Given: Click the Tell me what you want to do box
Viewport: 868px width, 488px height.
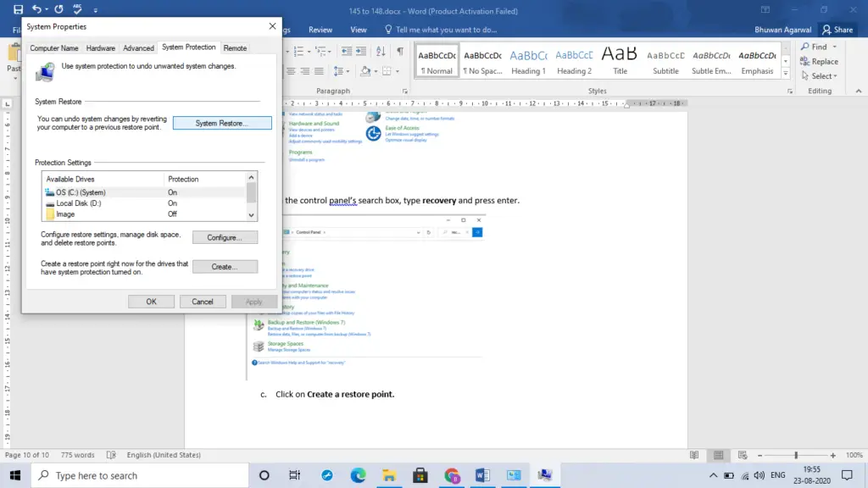Looking at the screenshot, I should point(441,30).
